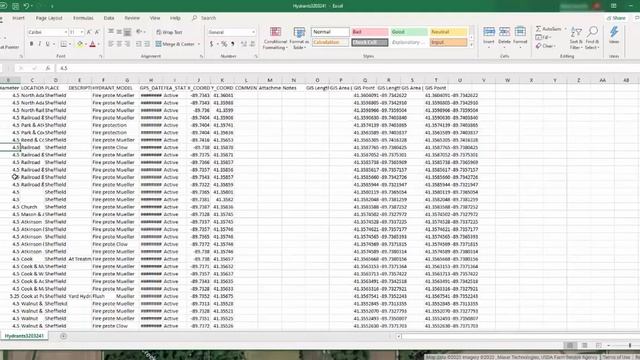This screenshot has height=360, width=640.
Task: Click the Share button
Action: [x=617, y=18]
